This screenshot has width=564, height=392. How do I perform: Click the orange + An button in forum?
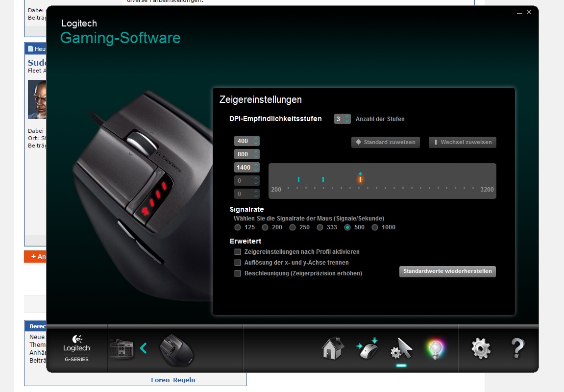(35, 256)
